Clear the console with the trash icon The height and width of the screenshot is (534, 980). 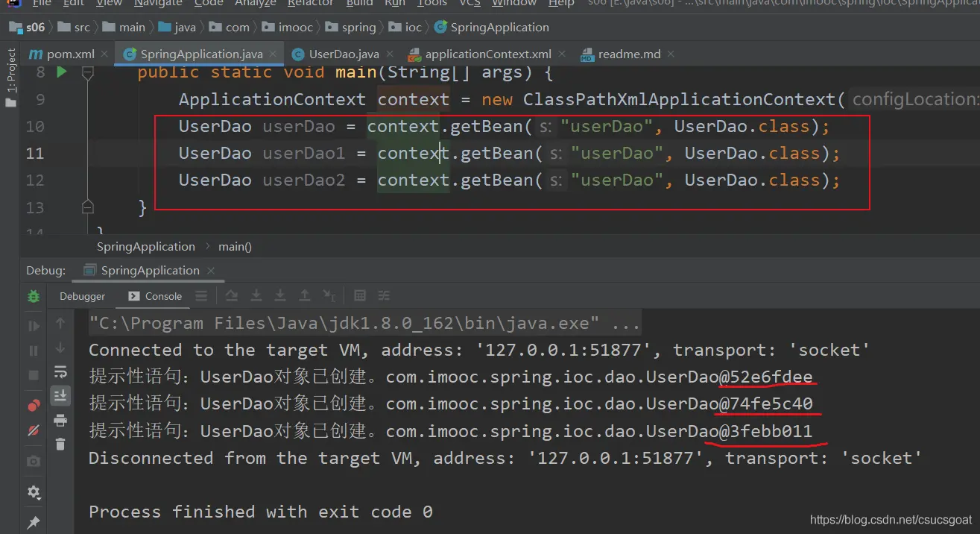(60, 444)
